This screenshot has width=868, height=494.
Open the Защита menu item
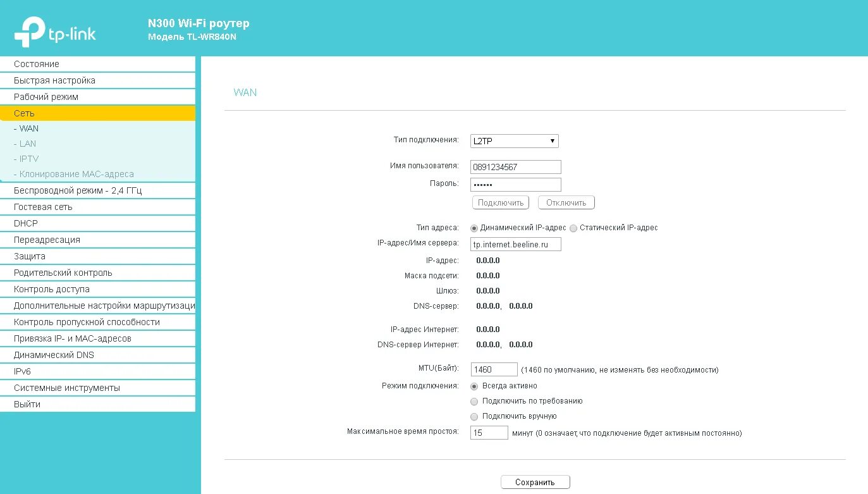97,256
